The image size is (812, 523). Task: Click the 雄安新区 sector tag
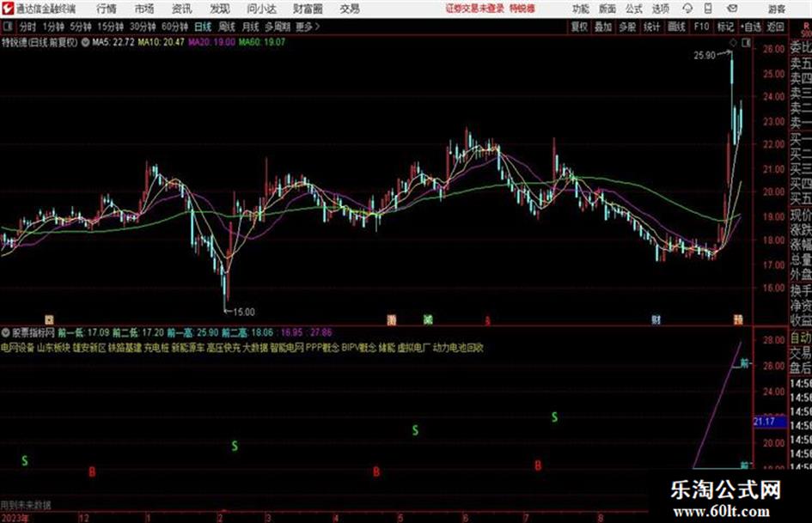coord(89,348)
